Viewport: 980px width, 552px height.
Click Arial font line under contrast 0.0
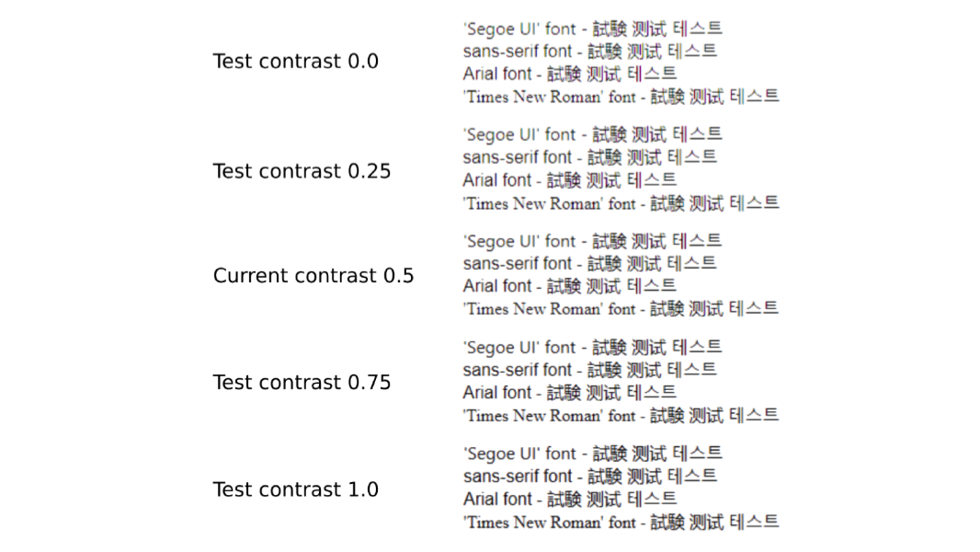click(570, 74)
